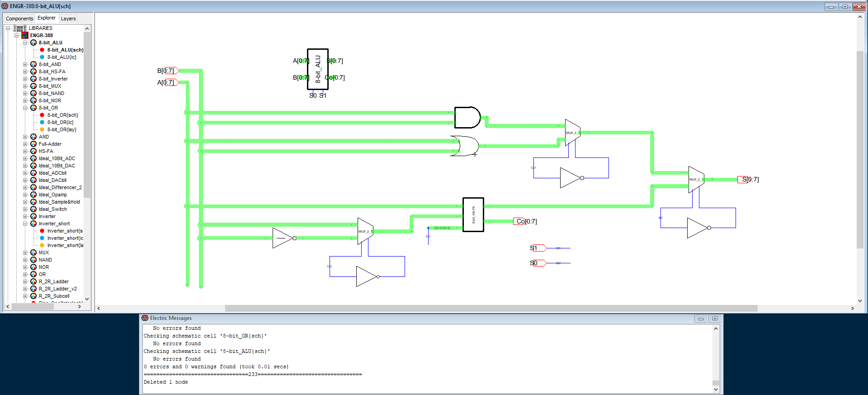Expand the 8-bit_AND cell group
This screenshot has width=868, height=395.
[25, 64]
